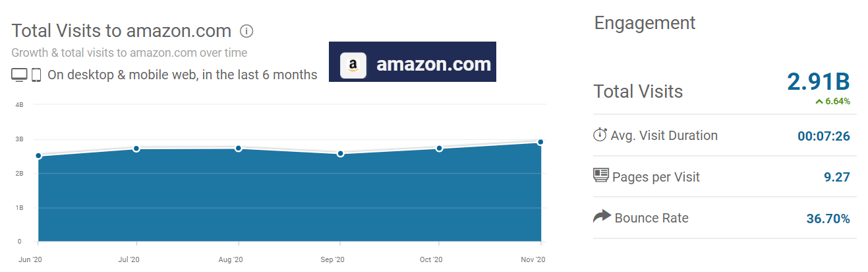Image resolution: width=868 pixels, height=272 pixels.
Task: Click the Engagement section heading
Action: pos(645,23)
